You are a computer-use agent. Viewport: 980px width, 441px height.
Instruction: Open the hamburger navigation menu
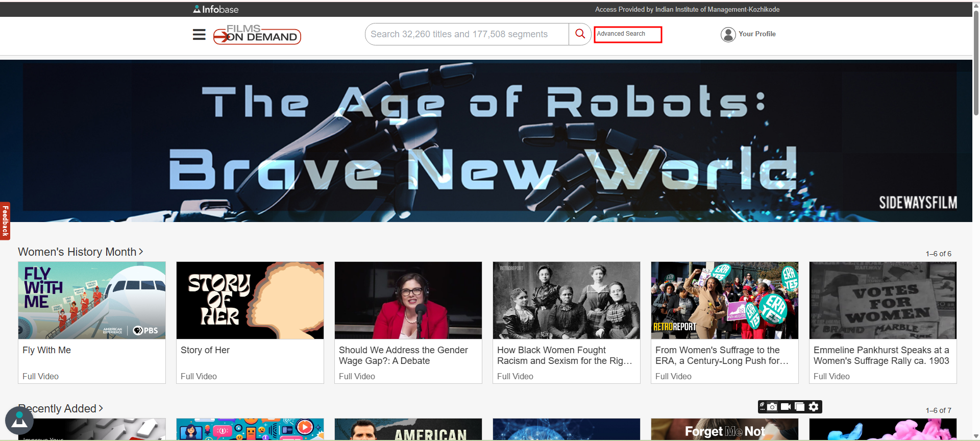tap(199, 34)
